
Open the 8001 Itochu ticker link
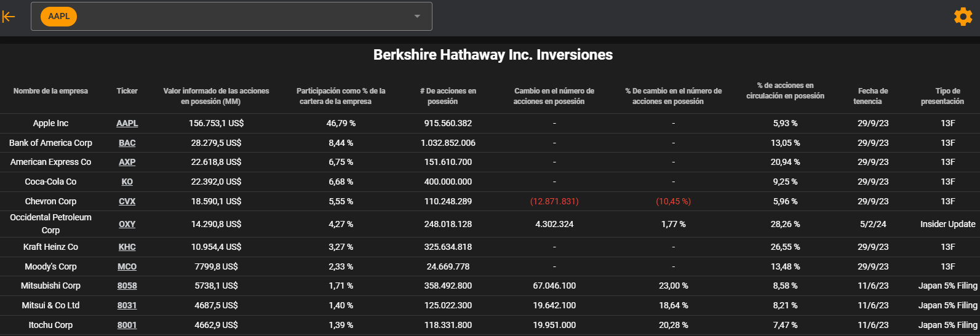(x=127, y=325)
